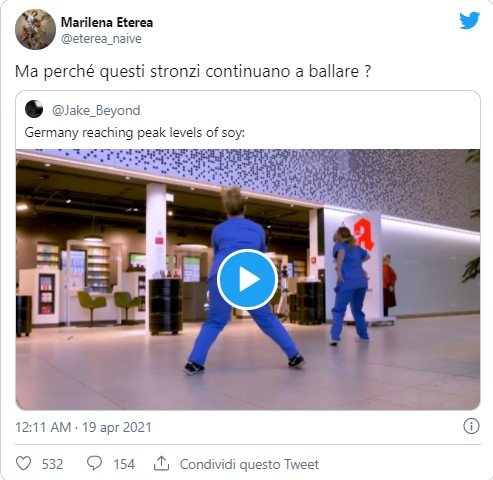The height and width of the screenshot is (480, 493).
Task: Open the 12:11 AM · 19 apr 2021 timestamp
Action: click(x=83, y=427)
